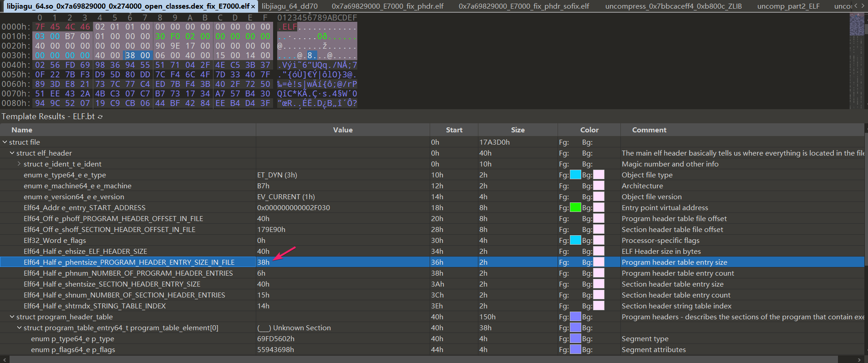Click the Name column header
This screenshot has width=868, height=363.
pos(22,130)
